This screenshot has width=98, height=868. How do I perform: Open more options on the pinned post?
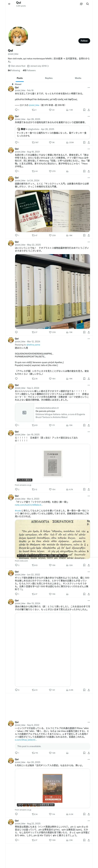click(89, 88)
